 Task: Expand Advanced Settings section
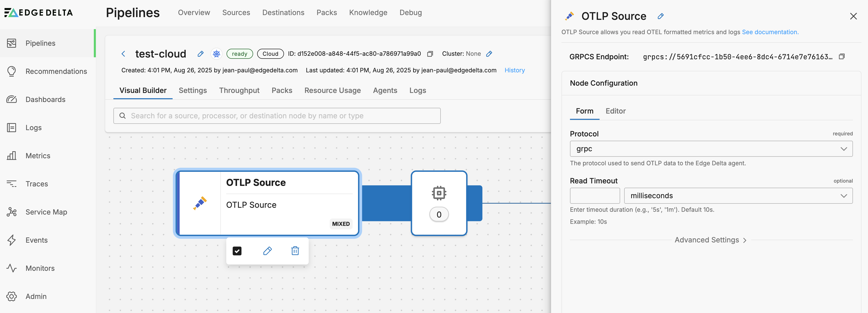click(x=711, y=240)
